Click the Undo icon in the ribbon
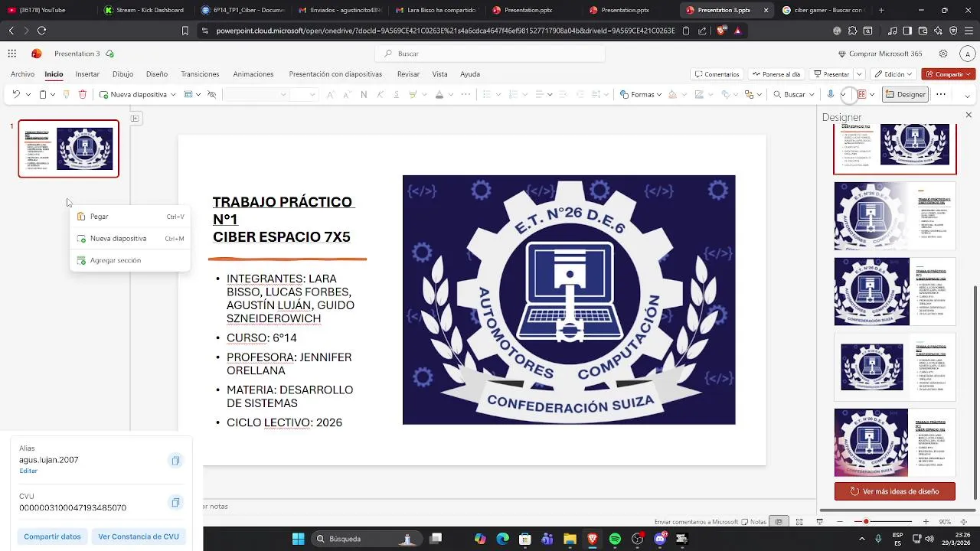 16,94
